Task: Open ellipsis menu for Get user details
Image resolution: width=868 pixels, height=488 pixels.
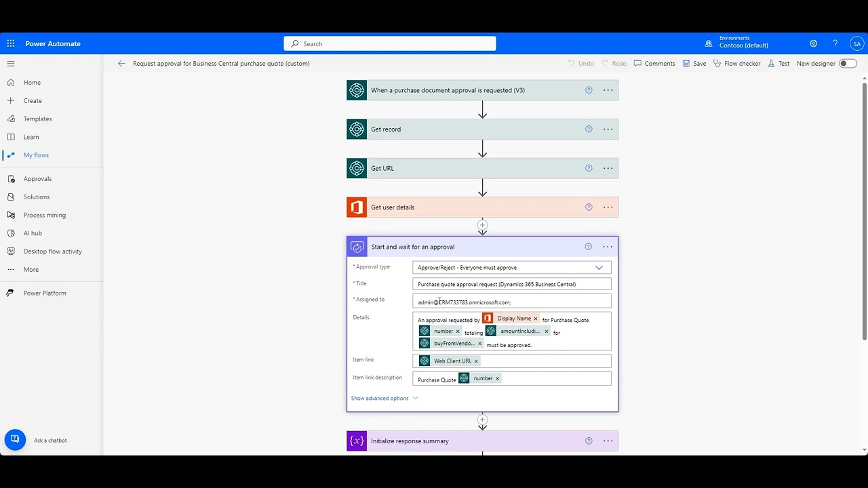Action: [608, 207]
